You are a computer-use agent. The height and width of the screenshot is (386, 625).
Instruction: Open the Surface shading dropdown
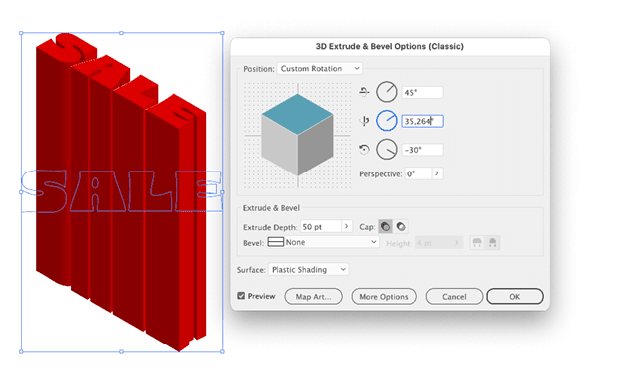(x=309, y=270)
